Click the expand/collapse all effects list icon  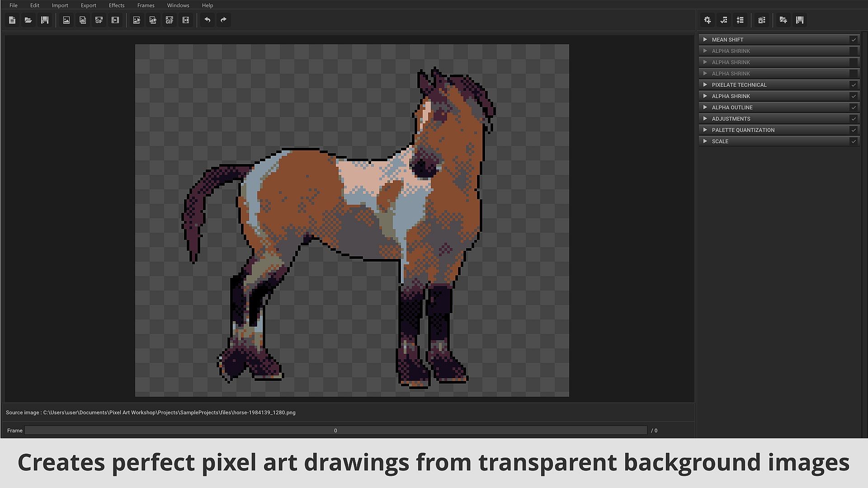point(740,20)
